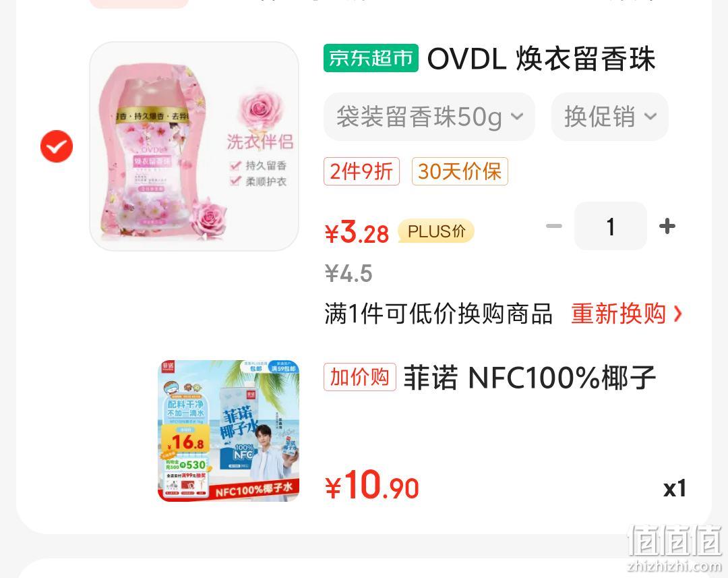Screen dimensions: 728x578
Task: Tap the chevron arrow after 重新换购
Action: [x=678, y=314]
